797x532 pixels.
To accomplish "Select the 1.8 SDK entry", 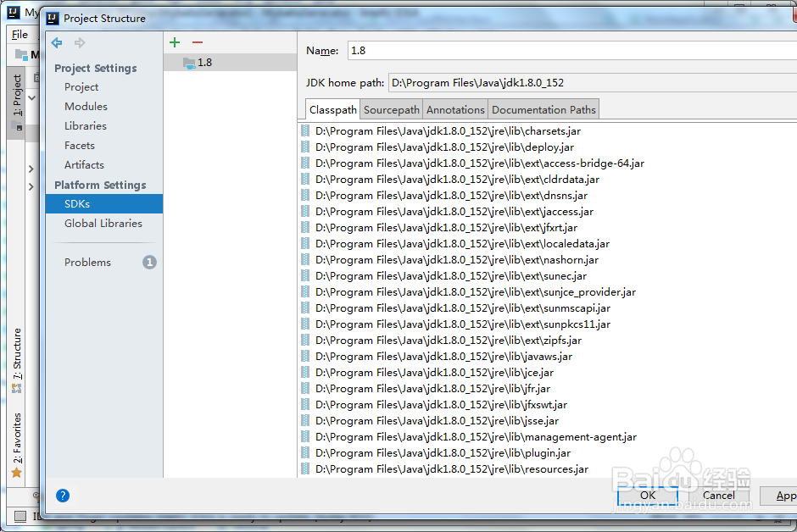I will pyautogui.click(x=231, y=63).
